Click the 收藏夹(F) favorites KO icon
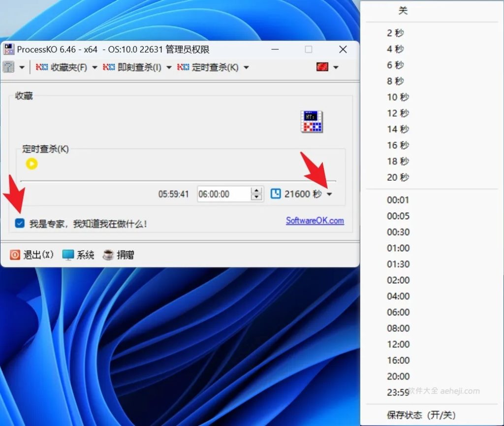Viewport: 504px width, 426px height. [x=41, y=67]
